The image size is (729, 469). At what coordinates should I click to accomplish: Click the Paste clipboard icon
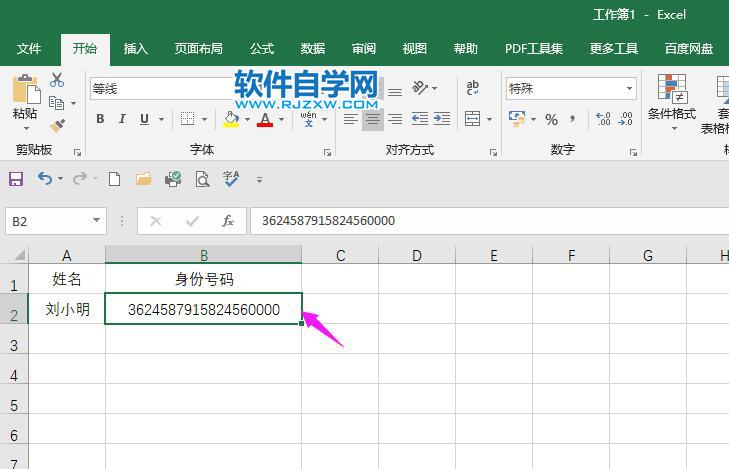coord(26,89)
